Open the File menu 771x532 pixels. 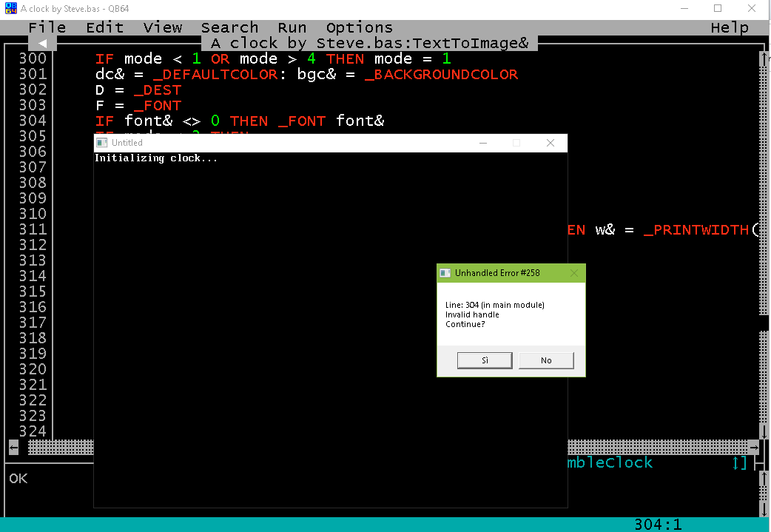(x=47, y=27)
